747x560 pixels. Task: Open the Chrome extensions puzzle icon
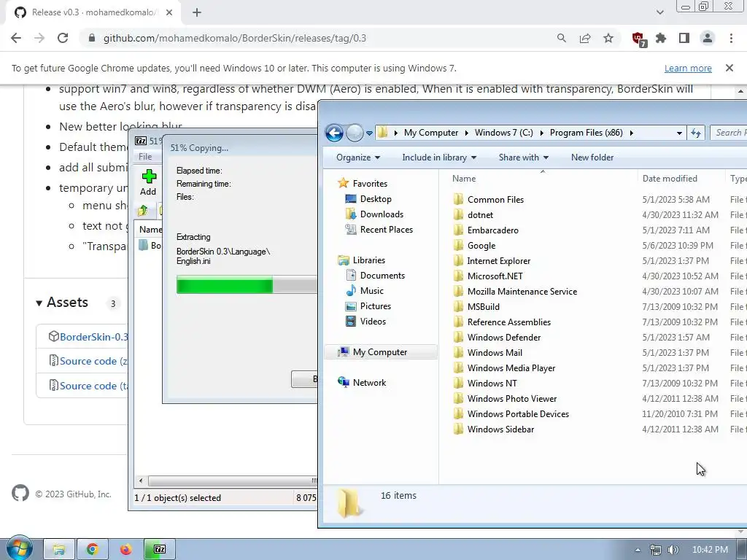click(x=661, y=38)
